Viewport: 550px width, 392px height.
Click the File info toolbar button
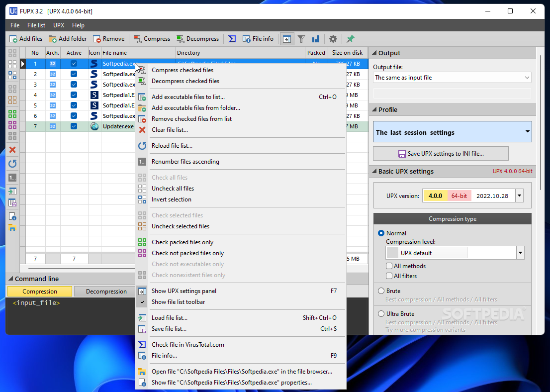point(258,39)
